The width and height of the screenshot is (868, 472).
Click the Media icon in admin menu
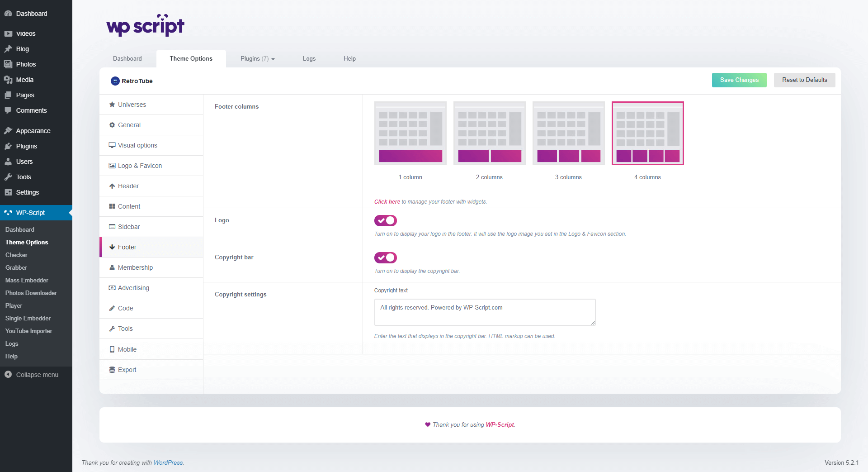pos(8,80)
